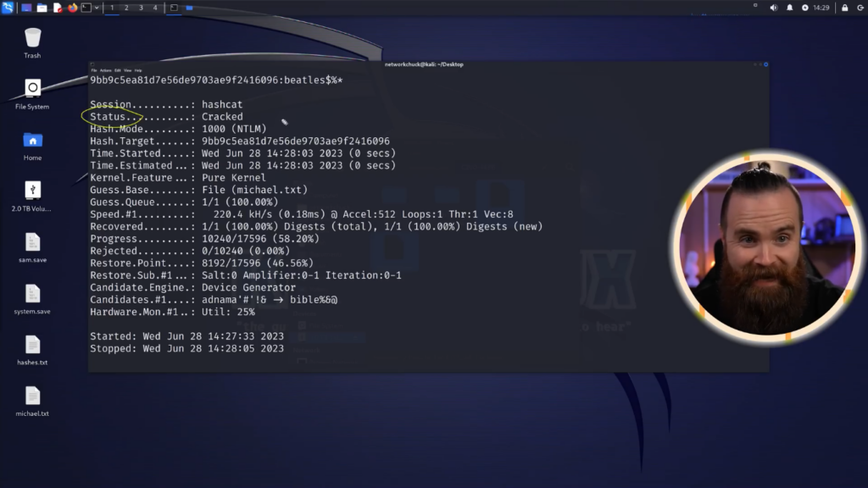868x488 pixels.
Task: Switch to workspace 3
Action: (141, 8)
